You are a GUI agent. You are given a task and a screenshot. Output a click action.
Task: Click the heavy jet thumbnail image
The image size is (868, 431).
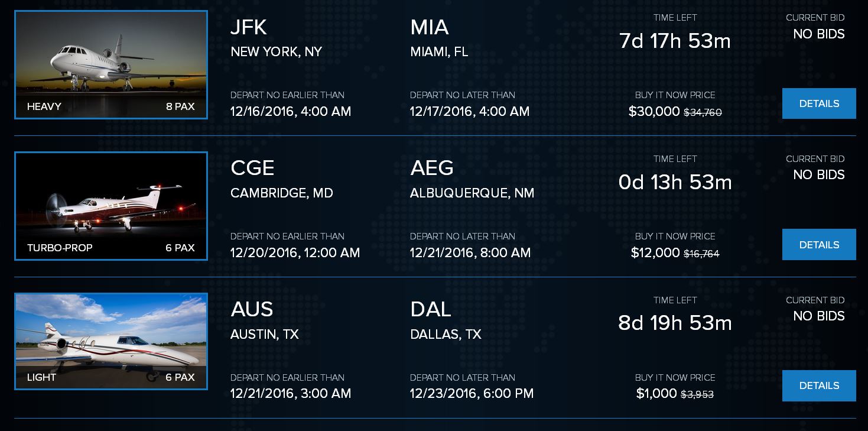[x=111, y=59]
